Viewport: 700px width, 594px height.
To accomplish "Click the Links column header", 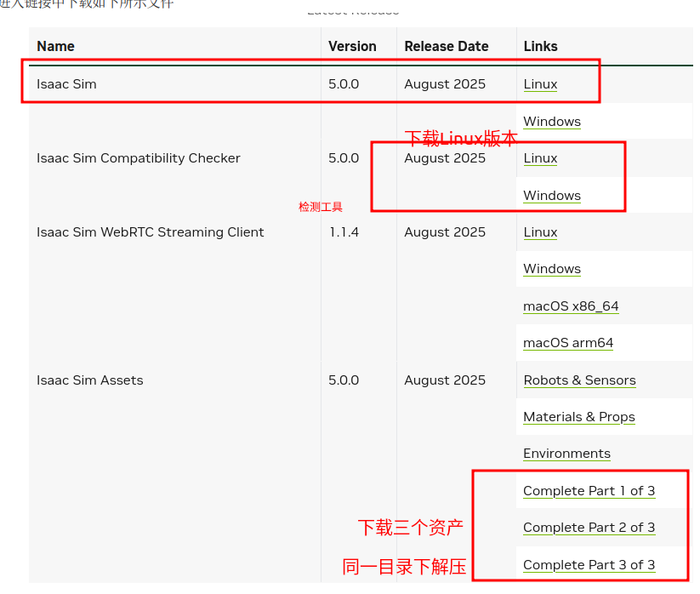I will tap(540, 47).
